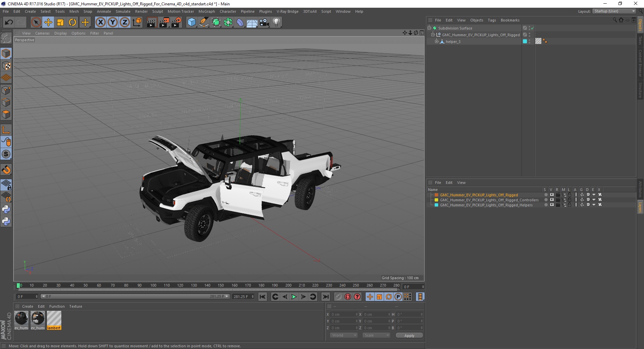
Task: Open the Character menu
Action: click(x=228, y=11)
